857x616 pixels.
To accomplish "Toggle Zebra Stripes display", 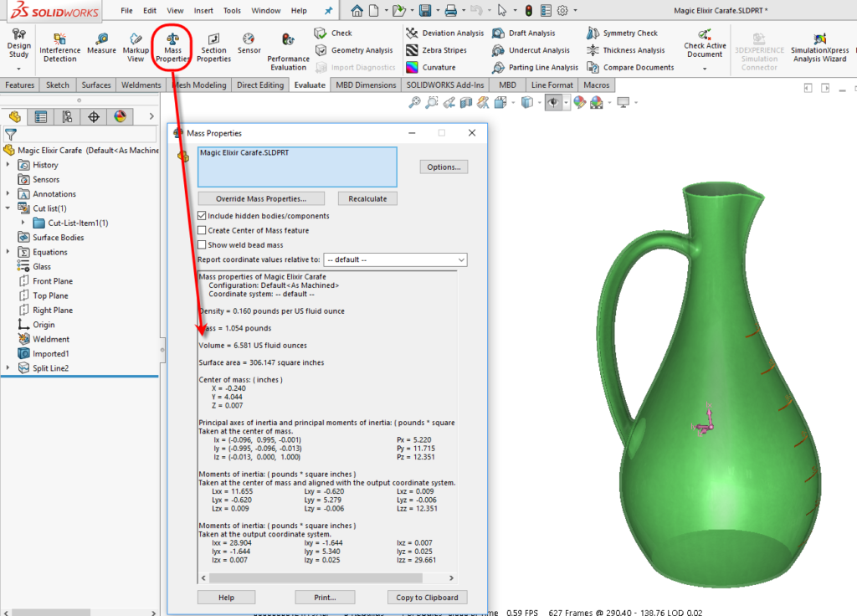I will [x=437, y=50].
